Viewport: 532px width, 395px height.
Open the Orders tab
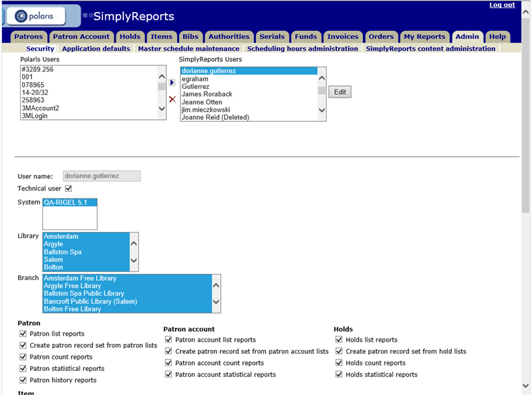click(x=381, y=36)
